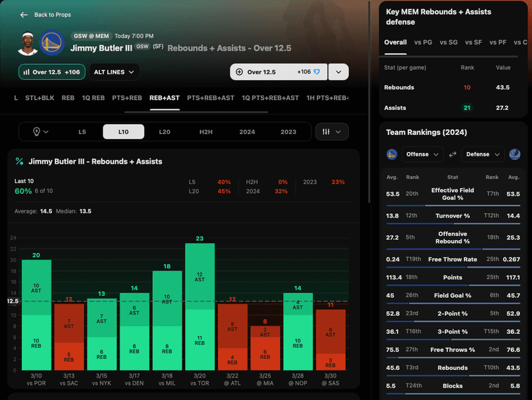The image size is (532, 400).
Task: Open the Defense stat dropdown
Action: point(483,154)
